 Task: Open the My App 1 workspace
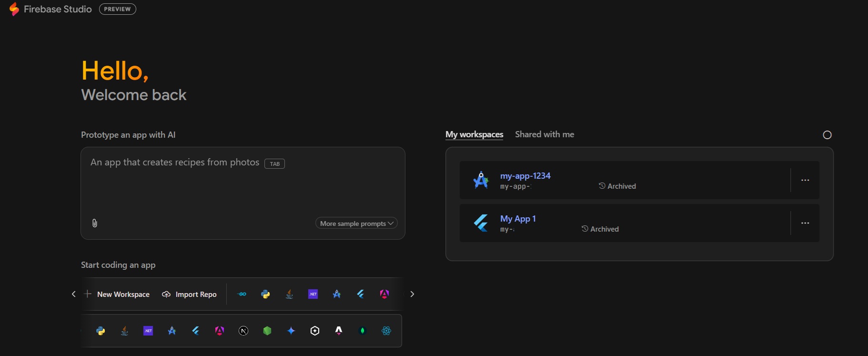pyautogui.click(x=518, y=218)
